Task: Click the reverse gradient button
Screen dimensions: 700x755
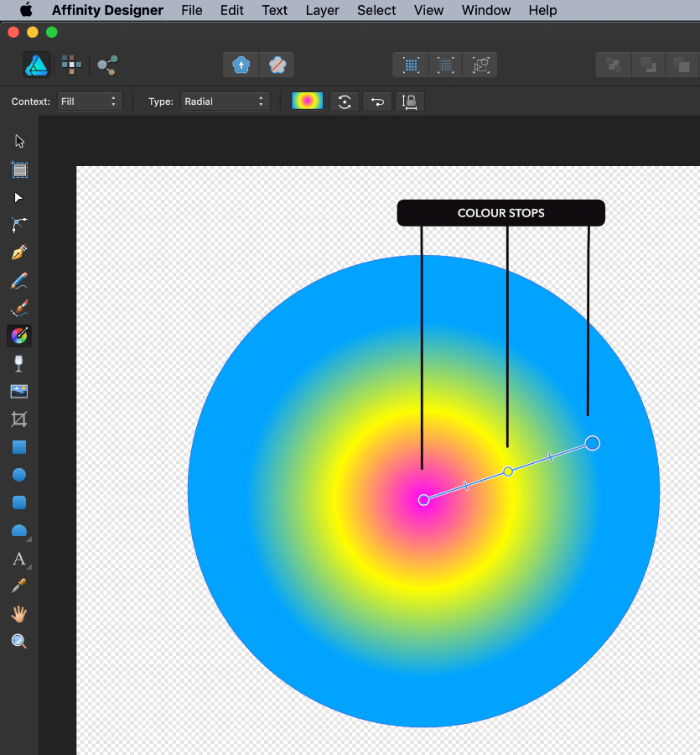Action: pos(377,102)
